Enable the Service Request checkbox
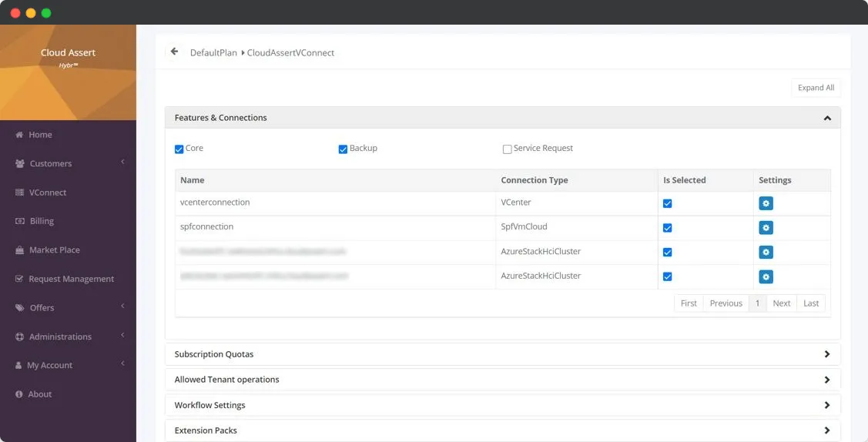The height and width of the screenshot is (442, 868). 507,149
